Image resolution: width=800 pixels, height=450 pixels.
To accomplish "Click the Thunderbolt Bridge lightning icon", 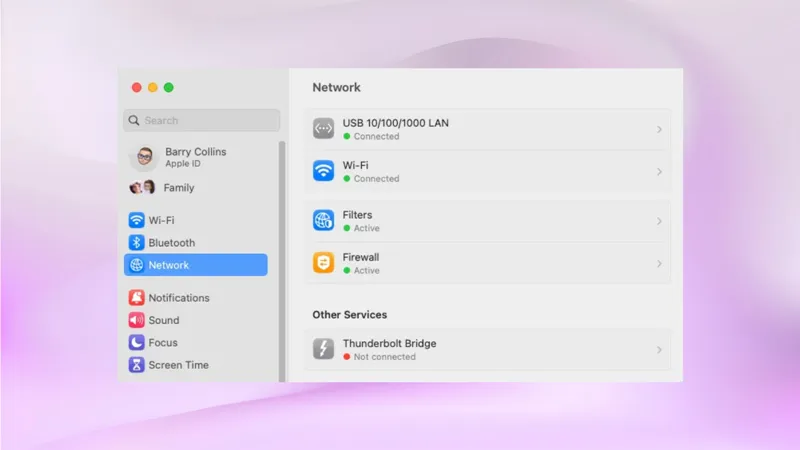I will pyautogui.click(x=323, y=349).
